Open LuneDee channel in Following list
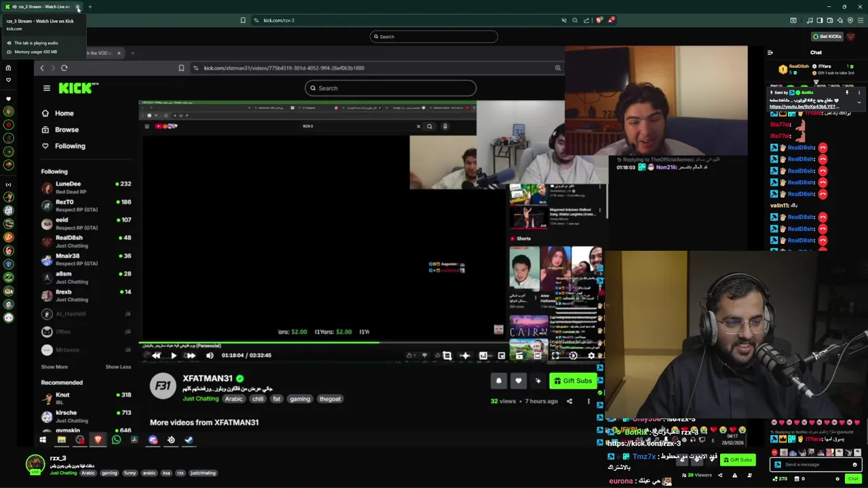Screen dimensions: 868x488 86,188
